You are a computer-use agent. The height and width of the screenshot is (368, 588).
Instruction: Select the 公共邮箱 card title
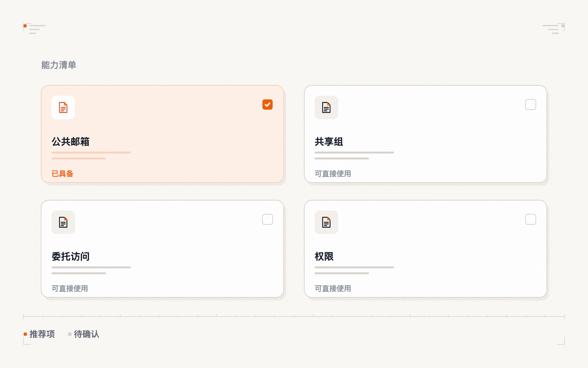point(71,142)
